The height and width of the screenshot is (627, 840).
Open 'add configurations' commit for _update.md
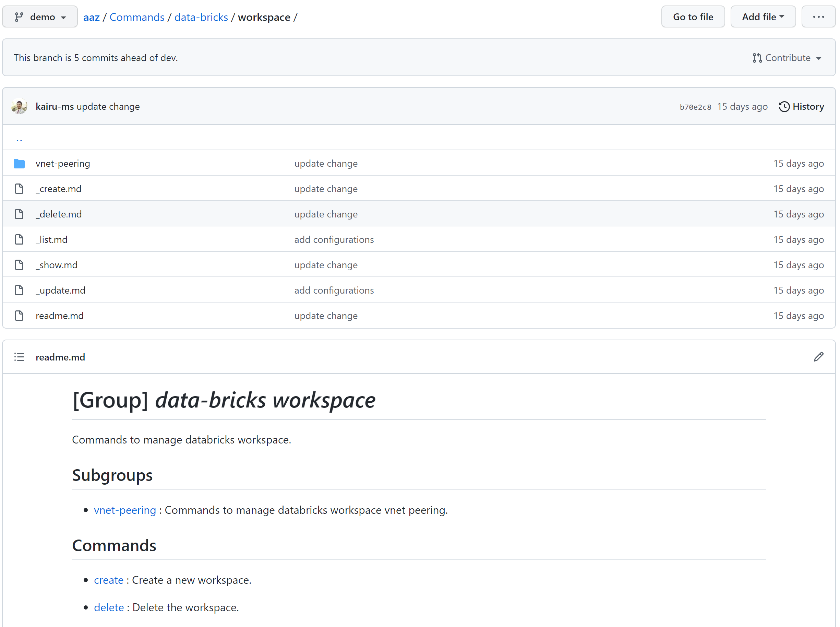pos(334,291)
